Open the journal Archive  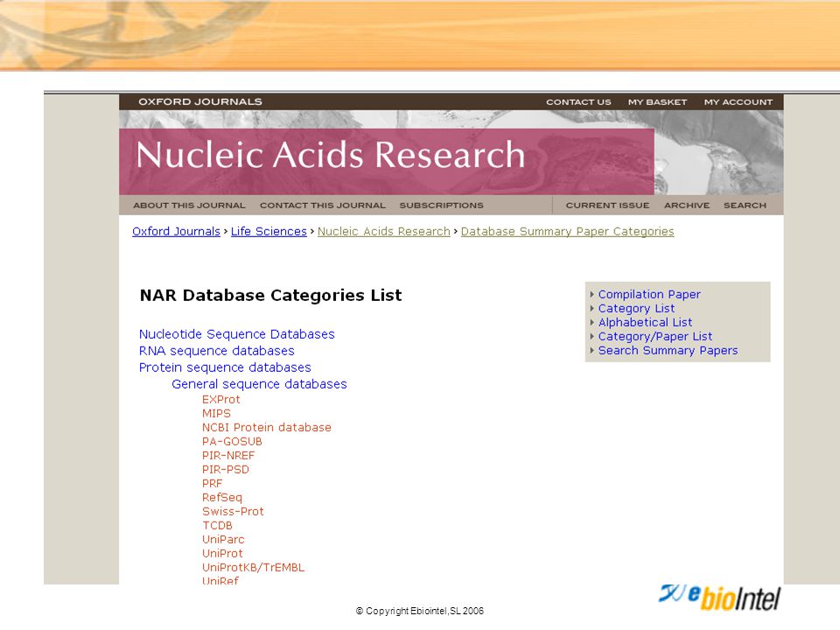click(686, 205)
